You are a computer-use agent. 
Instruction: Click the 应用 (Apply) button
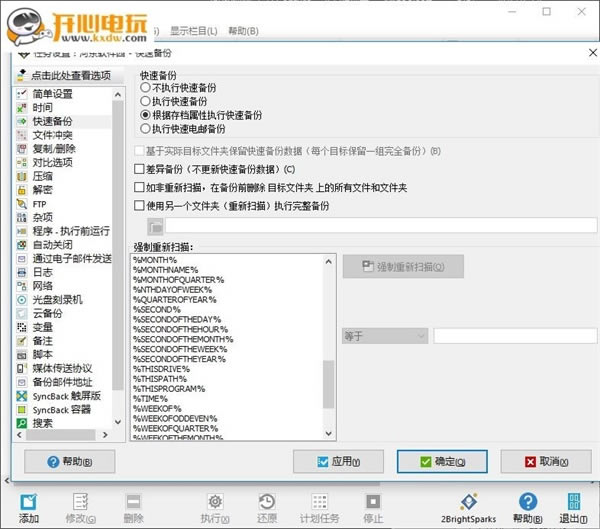[x=338, y=461]
